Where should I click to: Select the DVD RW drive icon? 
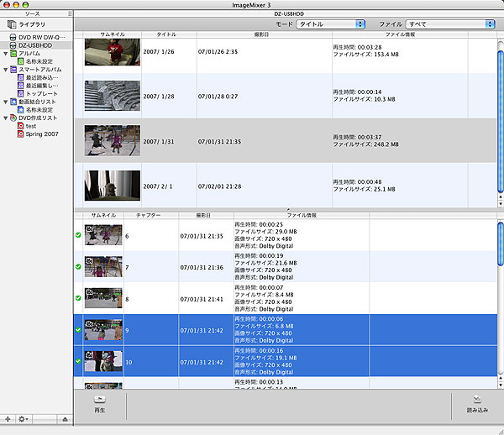click(x=11, y=38)
